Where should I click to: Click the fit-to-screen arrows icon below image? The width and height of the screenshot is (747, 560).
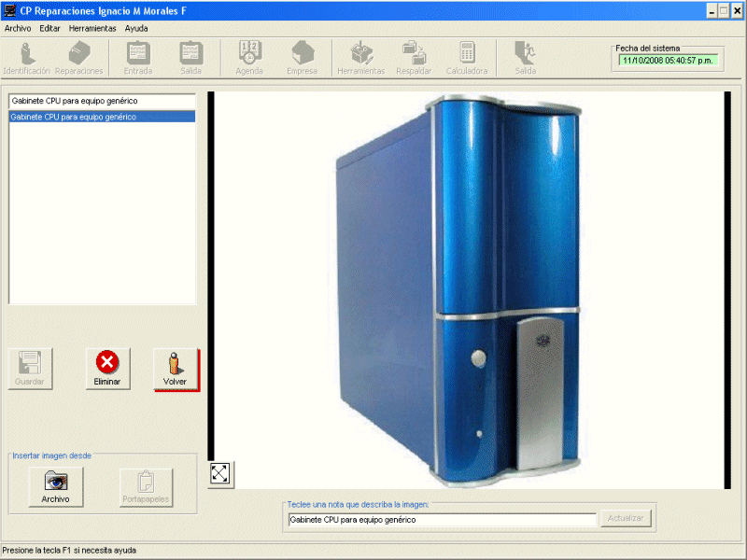coord(219,474)
